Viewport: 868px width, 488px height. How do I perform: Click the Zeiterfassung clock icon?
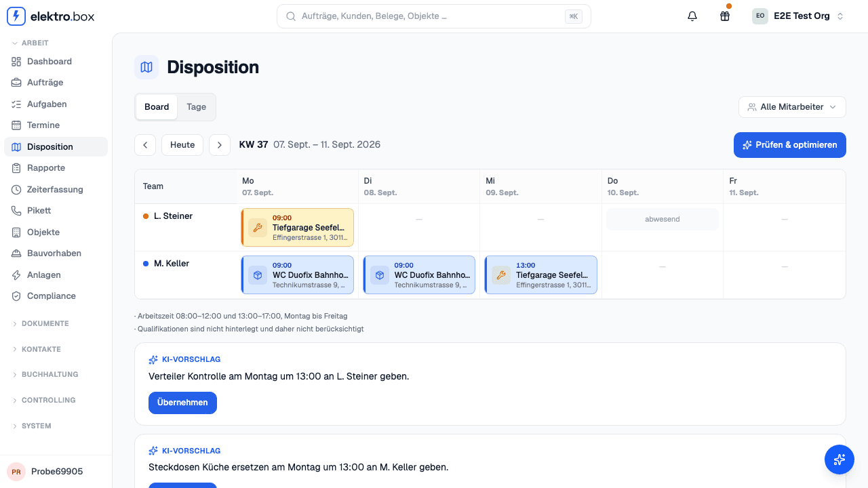click(x=16, y=190)
